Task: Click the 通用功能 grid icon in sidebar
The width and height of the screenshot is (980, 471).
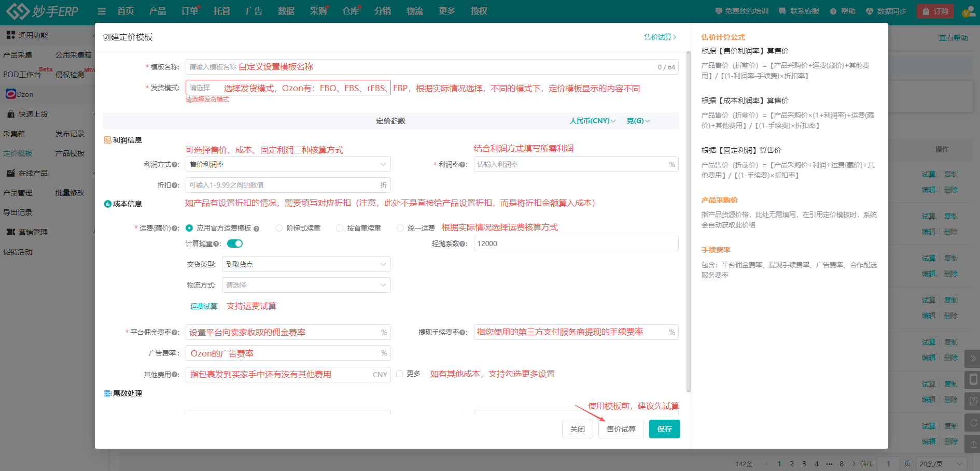Action: coord(11,34)
